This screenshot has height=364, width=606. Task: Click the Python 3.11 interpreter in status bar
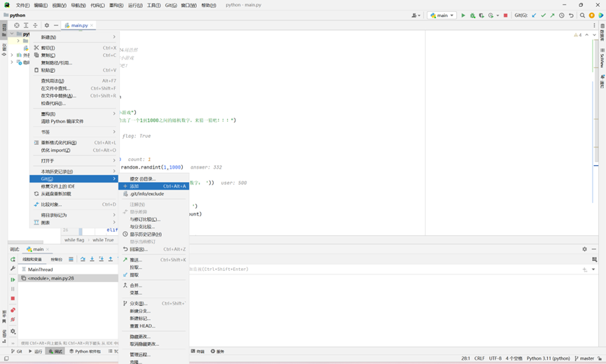point(548,358)
